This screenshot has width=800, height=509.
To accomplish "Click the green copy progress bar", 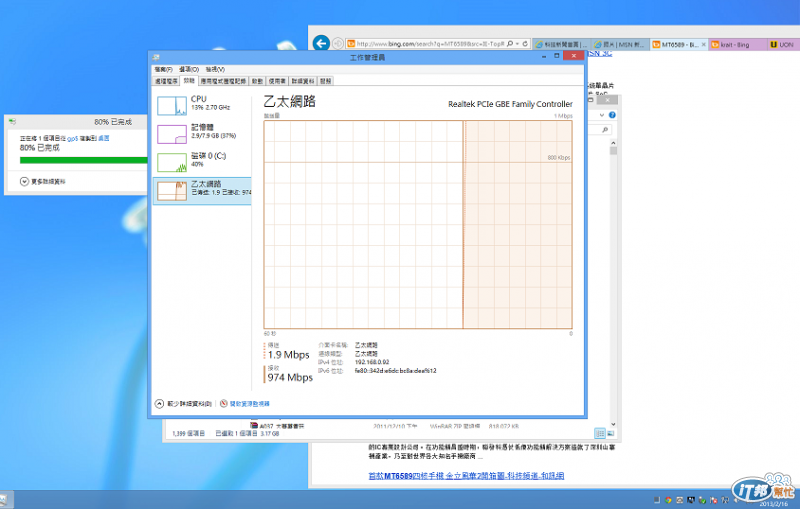I will [x=84, y=160].
